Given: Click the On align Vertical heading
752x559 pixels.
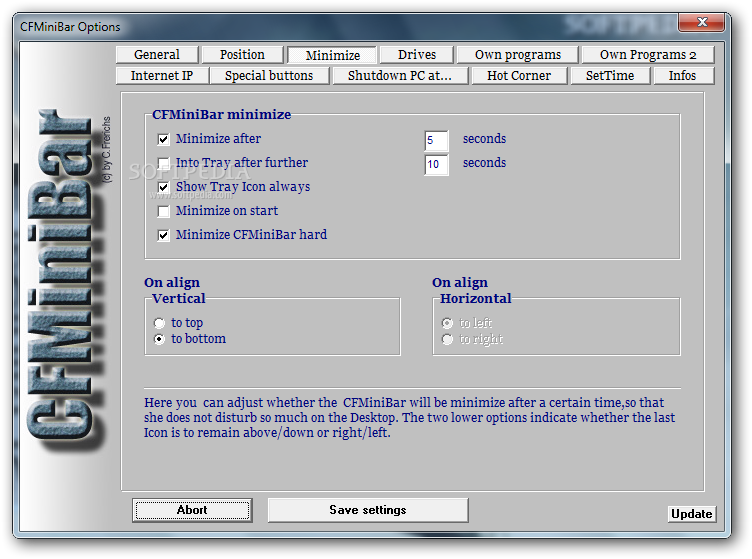Looking at the screenshot, I should coord(175,291).
